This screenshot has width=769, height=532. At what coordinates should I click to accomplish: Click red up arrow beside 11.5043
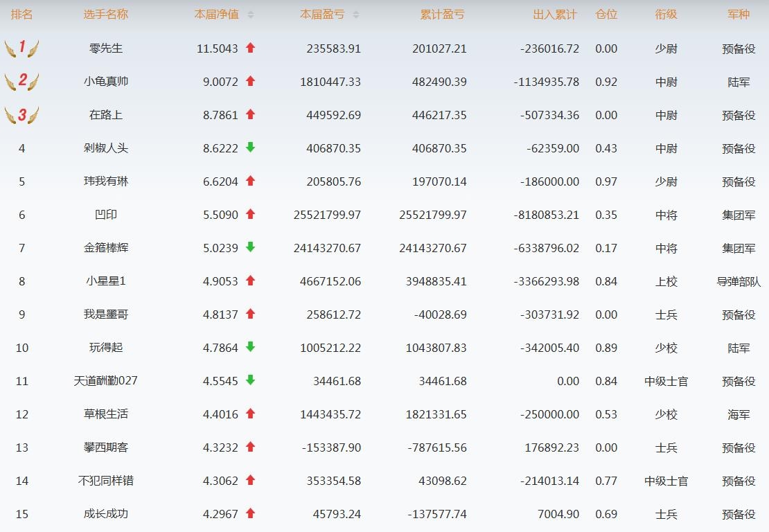[251, 48]
